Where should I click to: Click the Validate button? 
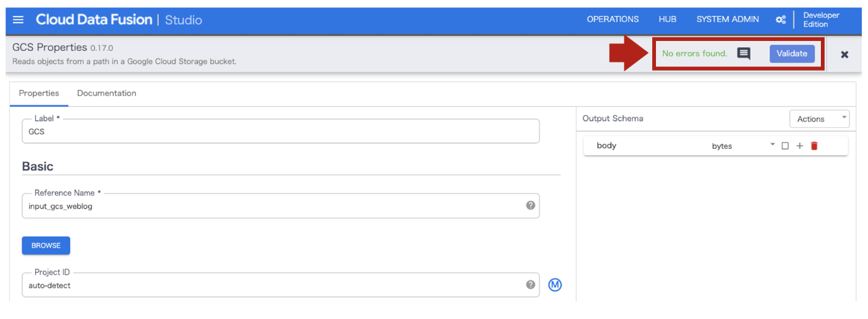coord(792,53)
